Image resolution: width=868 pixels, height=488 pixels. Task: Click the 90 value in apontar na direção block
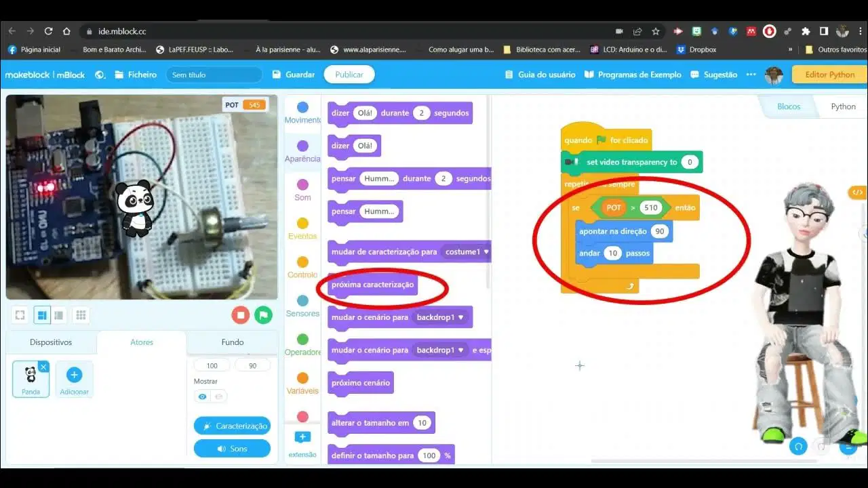click(659, 232)
